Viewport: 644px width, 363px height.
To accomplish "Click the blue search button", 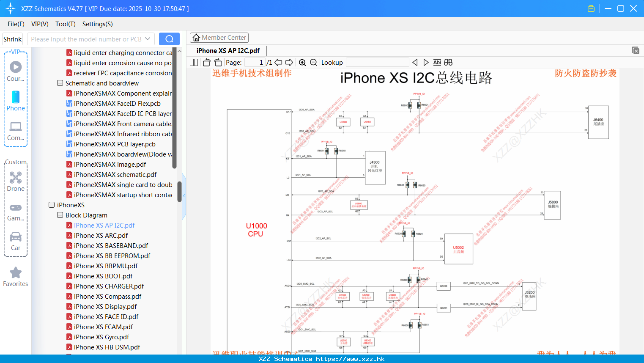I will (x=169, y=39).
